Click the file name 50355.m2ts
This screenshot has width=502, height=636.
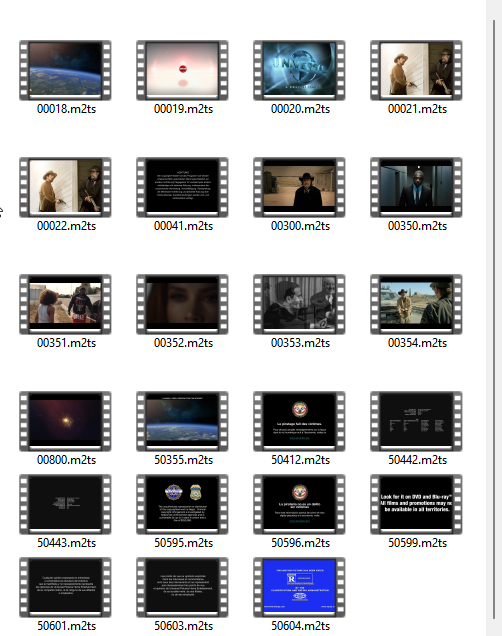(x=183, y=460)
